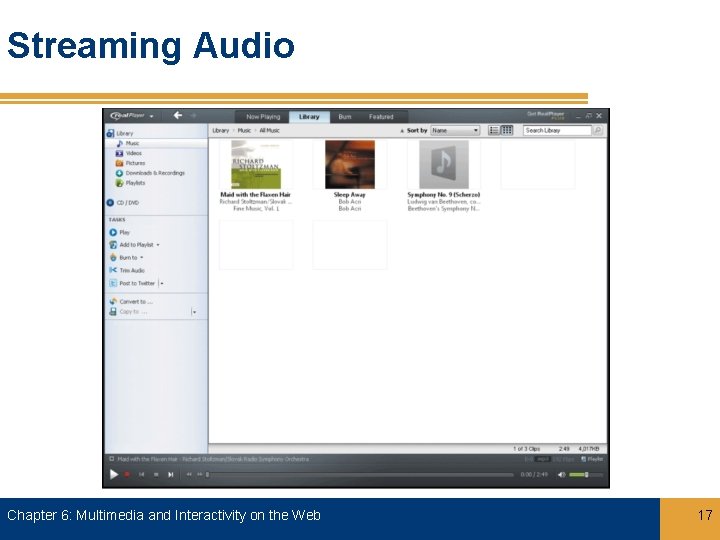The image size is (720, 540).
Task: Click the Rewind button
Action: coord(189,474)
